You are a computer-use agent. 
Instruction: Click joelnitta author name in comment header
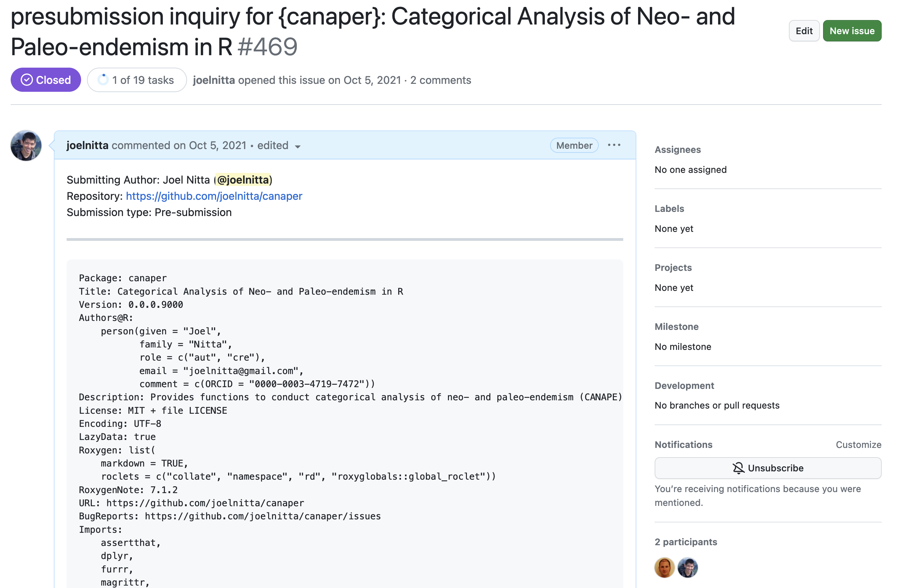[x=87, y=146]
